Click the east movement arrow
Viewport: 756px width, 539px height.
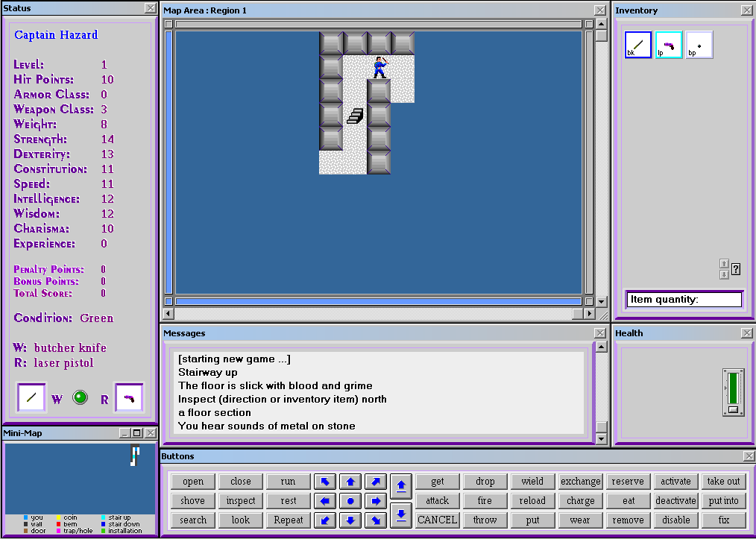376,501
